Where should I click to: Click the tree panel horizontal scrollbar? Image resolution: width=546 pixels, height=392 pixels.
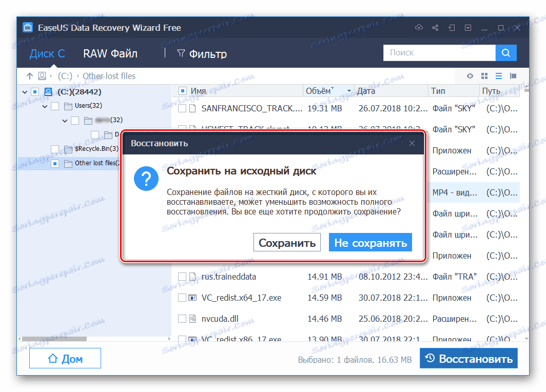55,339
